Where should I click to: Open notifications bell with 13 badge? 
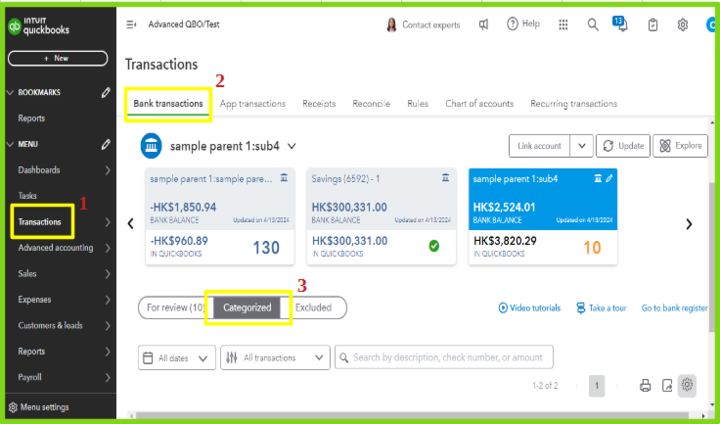pyautogui.click(x=620, y=24)
